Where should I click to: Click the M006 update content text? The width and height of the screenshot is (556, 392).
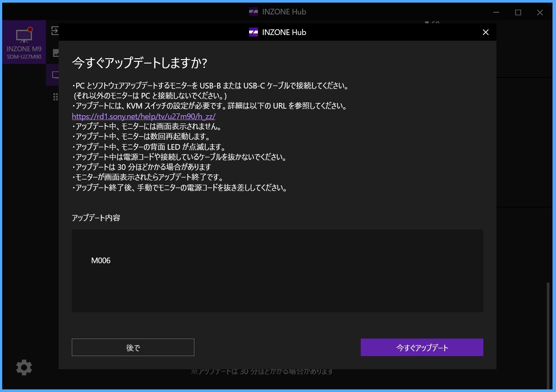[x=101, y=261]
